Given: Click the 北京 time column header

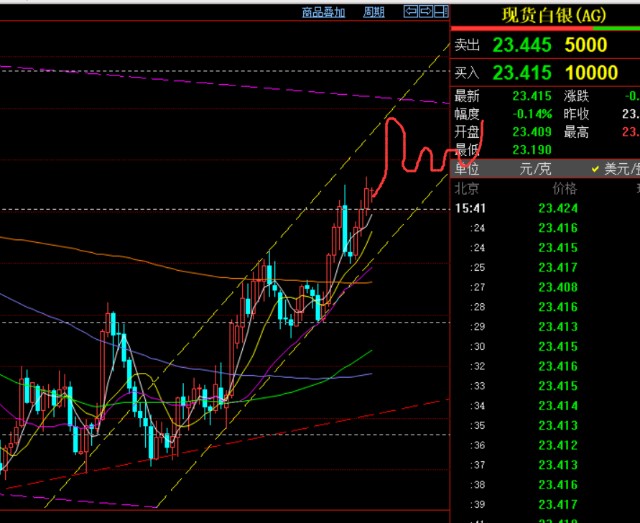Looking at the screenshot, I should (467, 188).
